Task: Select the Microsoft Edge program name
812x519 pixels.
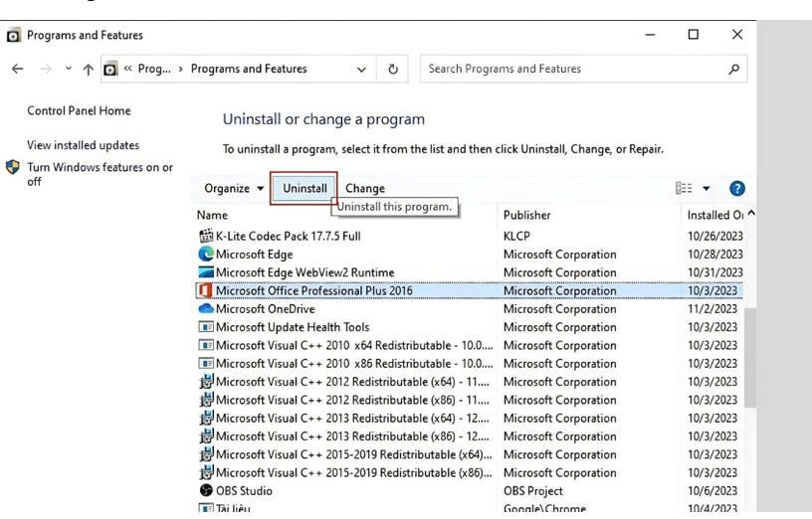Action: (255, 255)
